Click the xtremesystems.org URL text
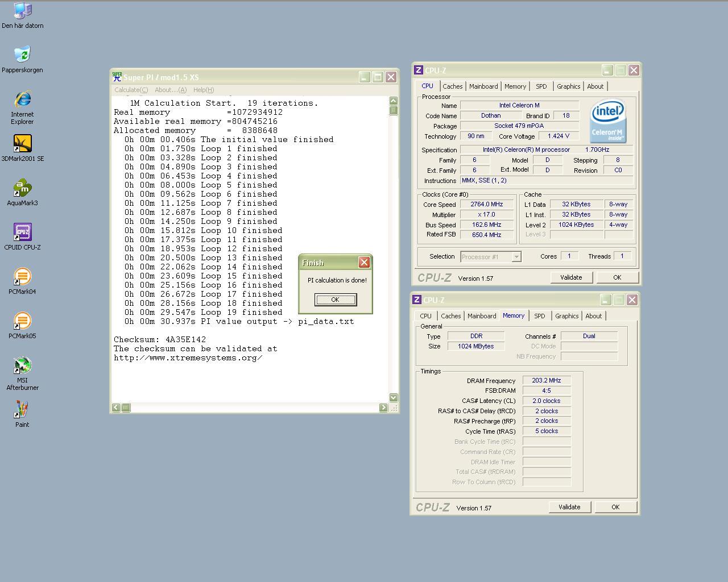 tap(188, 358)
